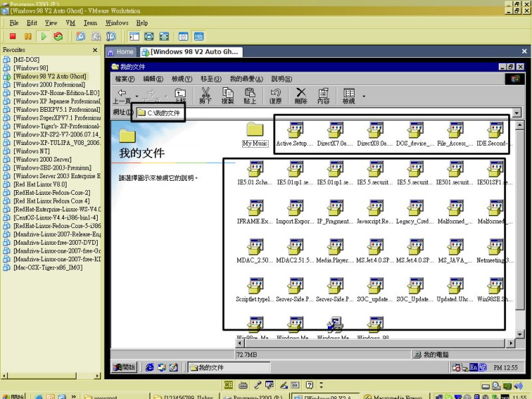Stop the virtual machine with red Power Off icon
This screenshot has width=532, height=399.
tap(13, 37)
